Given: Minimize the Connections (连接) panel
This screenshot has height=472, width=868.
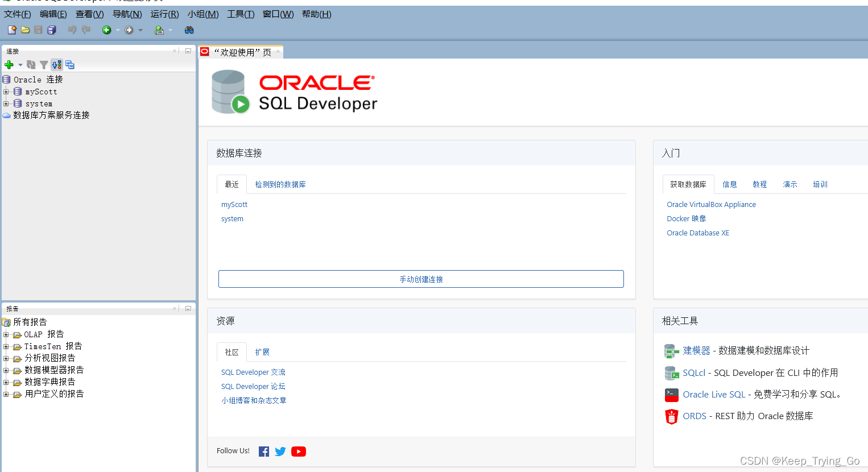Looking at the screenshot, I should [188, 51].
